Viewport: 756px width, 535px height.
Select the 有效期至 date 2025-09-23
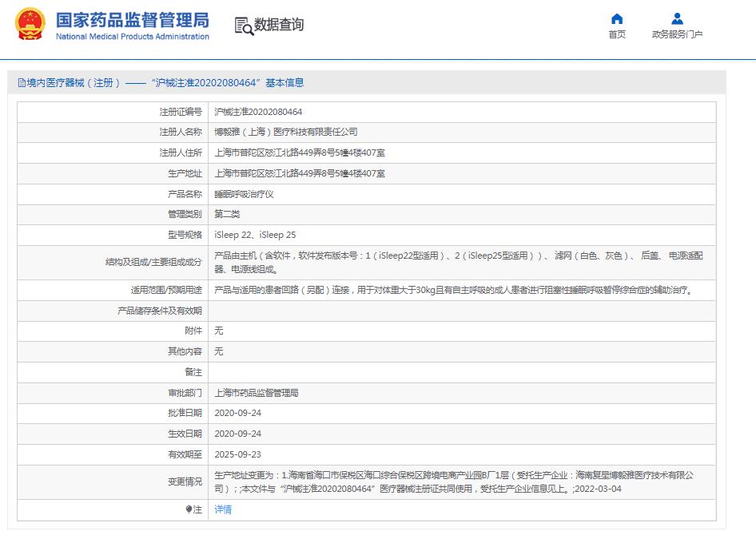point(240,453)
